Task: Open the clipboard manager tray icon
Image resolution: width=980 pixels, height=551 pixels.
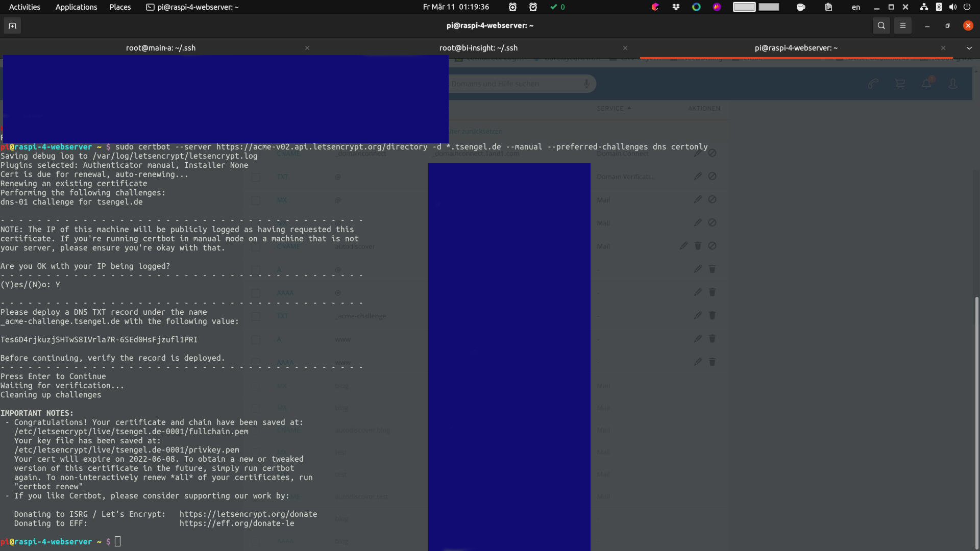Action: tap(828, 7)
